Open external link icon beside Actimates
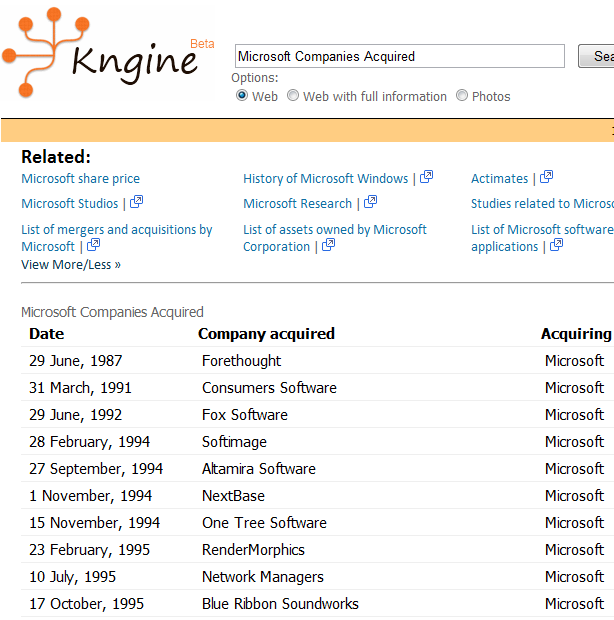The height and width of the screenshot is (620, 614). tap(546, 177)
